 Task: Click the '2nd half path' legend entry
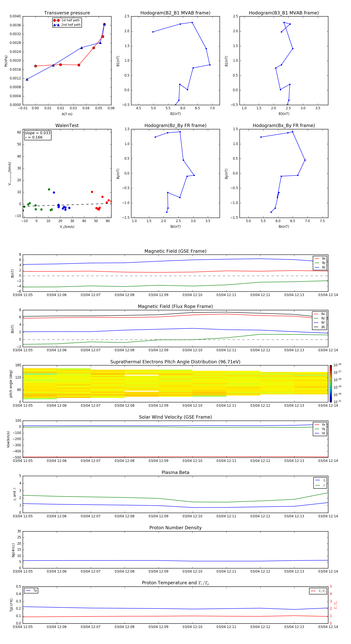67,25
